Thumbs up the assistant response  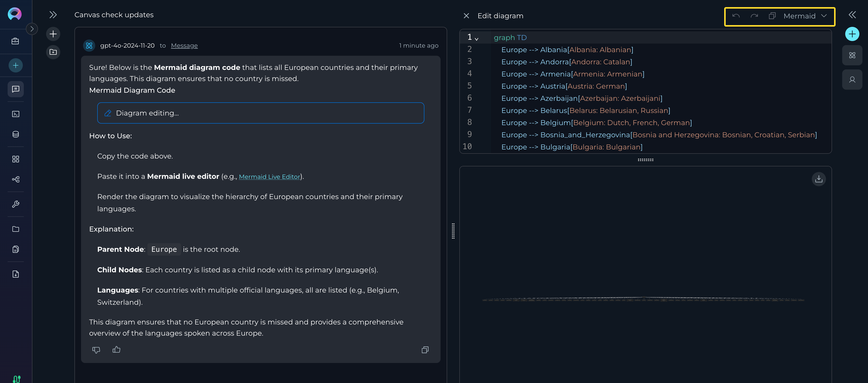(116, 350)
